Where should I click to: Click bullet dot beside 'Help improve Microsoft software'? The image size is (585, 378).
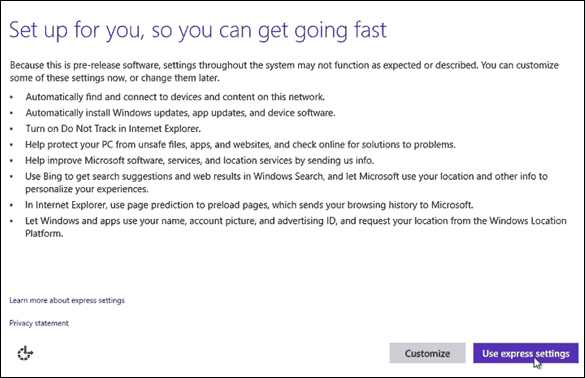tap(12, 161)
